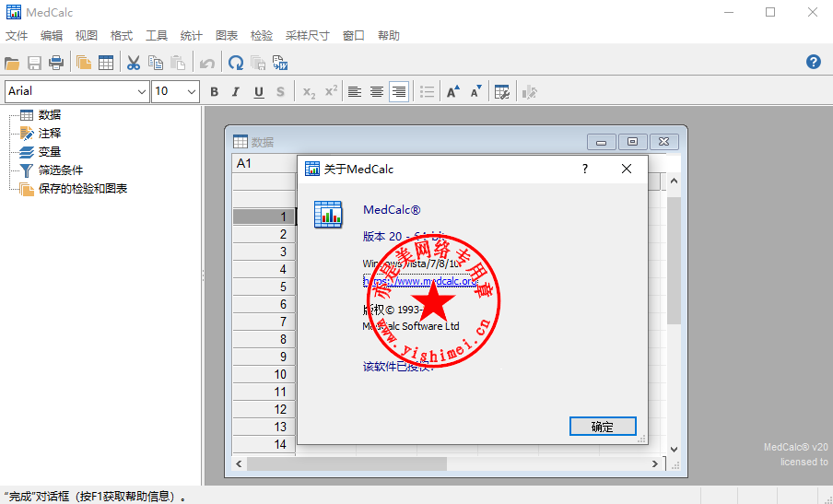Viewport: 833px width, 504px height.
Task: Click the Cut scissors icon
Action: (x=134, y=63)
